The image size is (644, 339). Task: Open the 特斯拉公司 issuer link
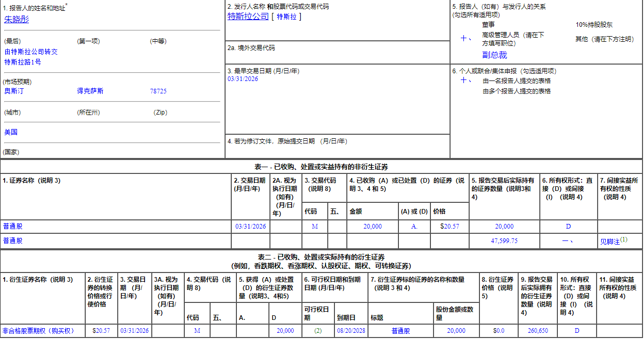[248, 17]
